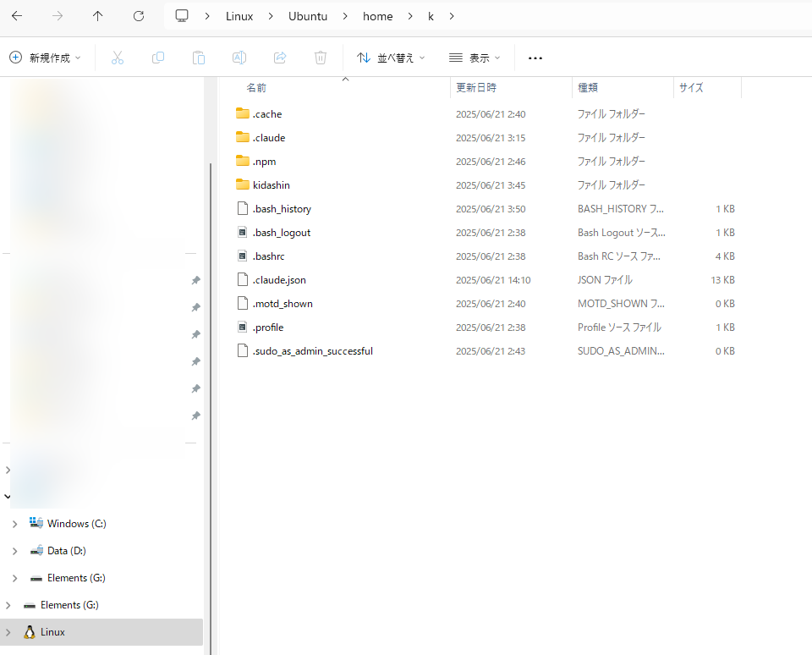This screenshot has width=812, height=655.
Task: Open the 新規作成 dropdown menu
Action: pos(46,58)
